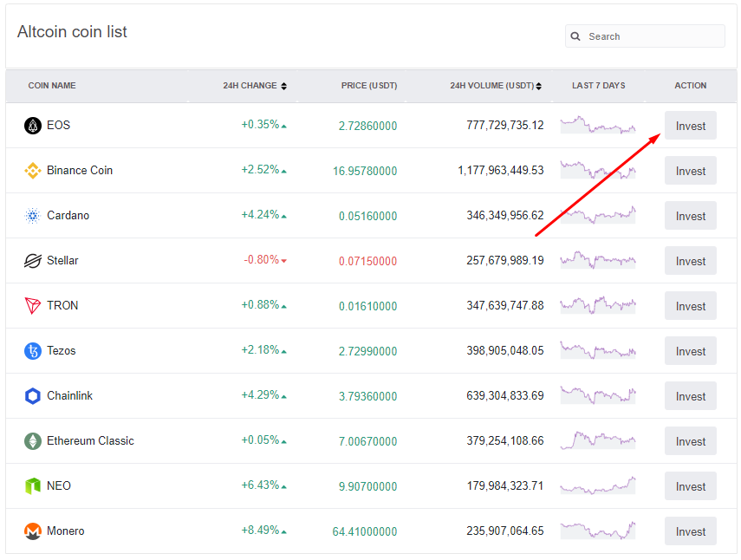
Task: Sort by 24H Volume arrows
Action: tap(539, 86)
